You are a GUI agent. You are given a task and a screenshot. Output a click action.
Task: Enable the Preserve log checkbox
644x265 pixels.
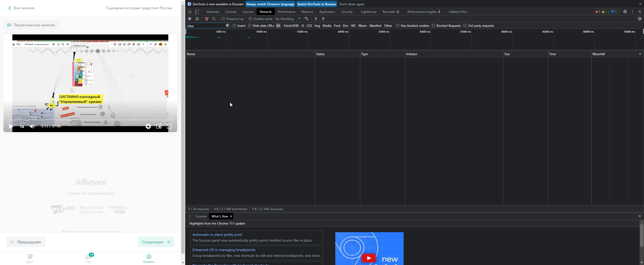point(223,19)
